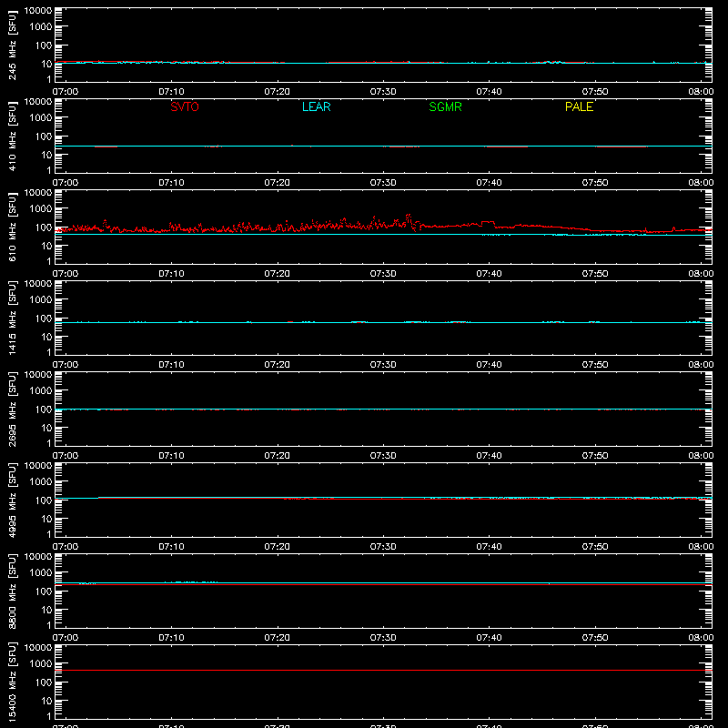Select the 610 MHz [SFU] axis title
The height and width of the screenshot is (728, 728).
12,227
